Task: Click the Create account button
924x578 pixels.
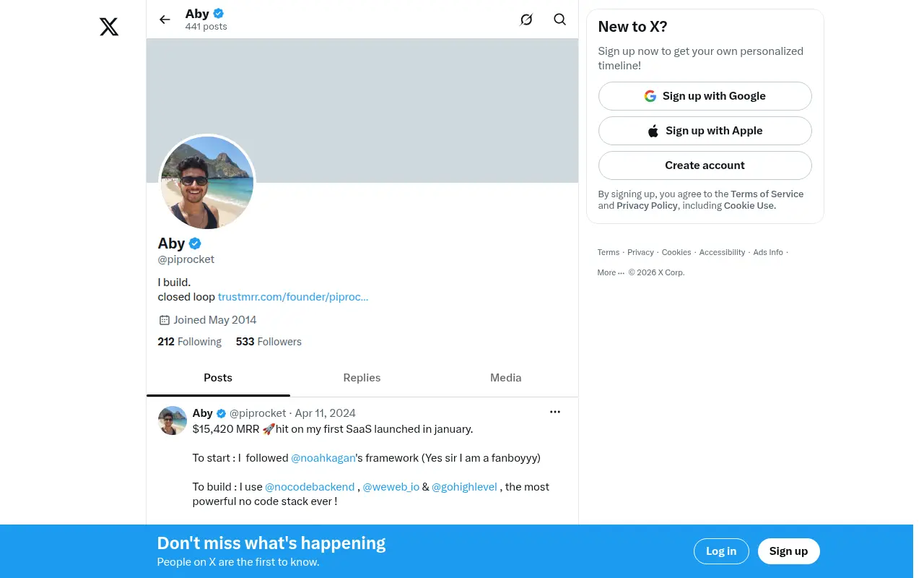Action: [705, 165]
